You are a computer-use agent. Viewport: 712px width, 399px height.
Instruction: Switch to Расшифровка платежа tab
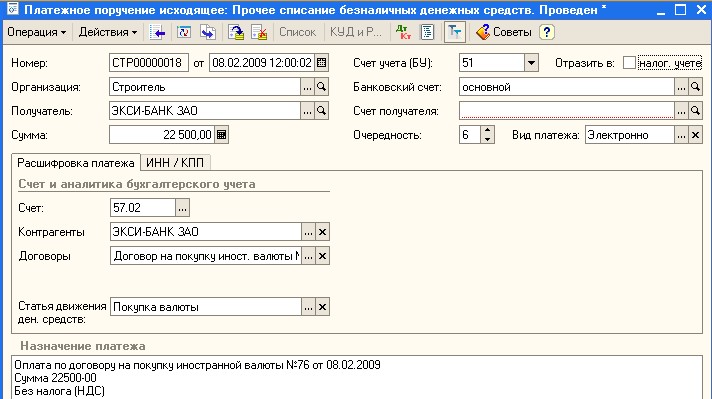pos(75,163)
